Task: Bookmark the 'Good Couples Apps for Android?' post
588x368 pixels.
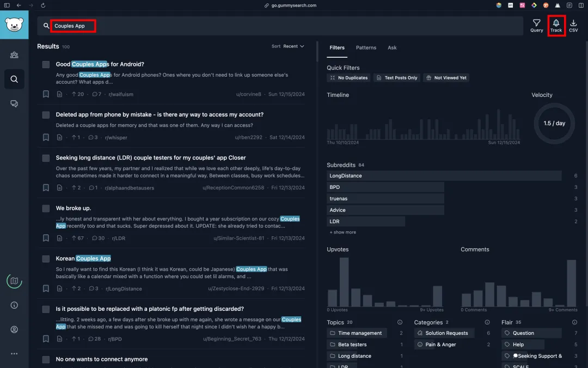Action: 46,94
